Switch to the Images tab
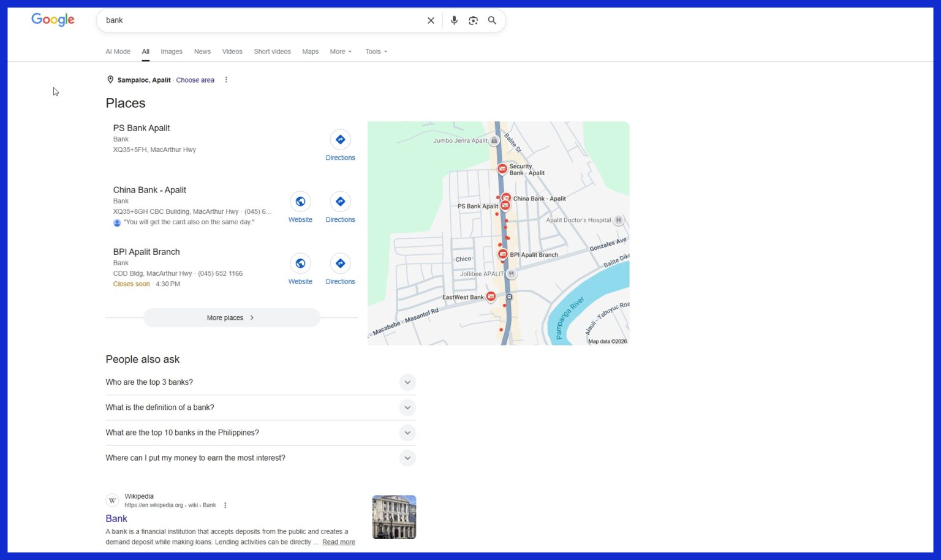This screenshot has width=941, height=560. click(172, 51)
